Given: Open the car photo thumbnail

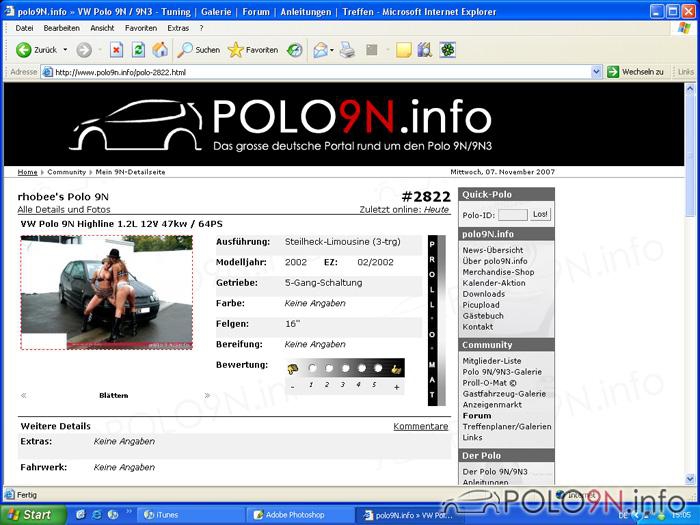Looking at the screenshot, I should (106, 292).
